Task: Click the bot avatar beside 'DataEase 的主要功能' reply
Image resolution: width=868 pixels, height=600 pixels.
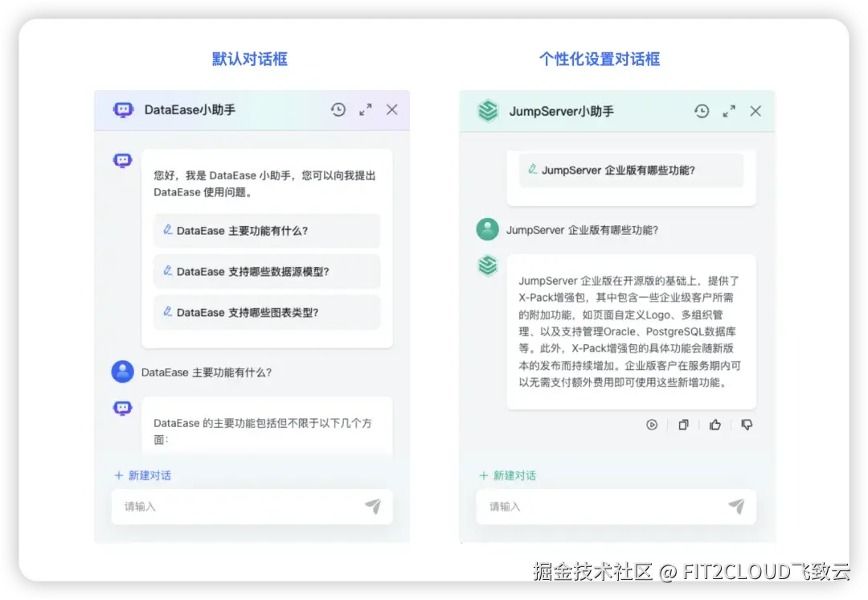Action: point(123,409)
